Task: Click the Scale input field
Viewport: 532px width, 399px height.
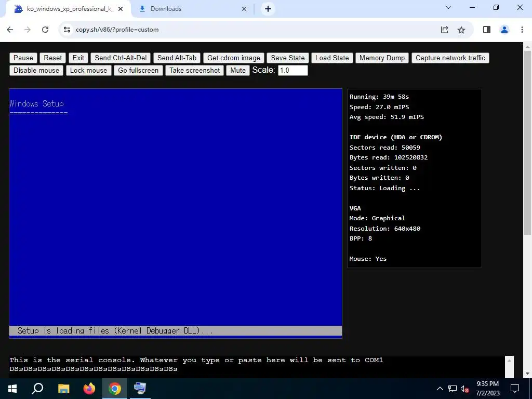Action: pyautogui.click(x=293, y=70)
